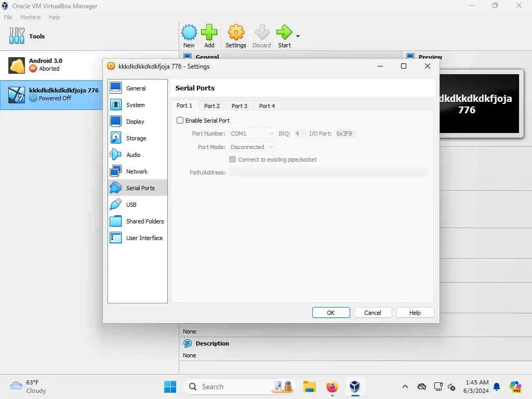
Task: Open Firefox from the taskbar
Action: pos(332,387)
